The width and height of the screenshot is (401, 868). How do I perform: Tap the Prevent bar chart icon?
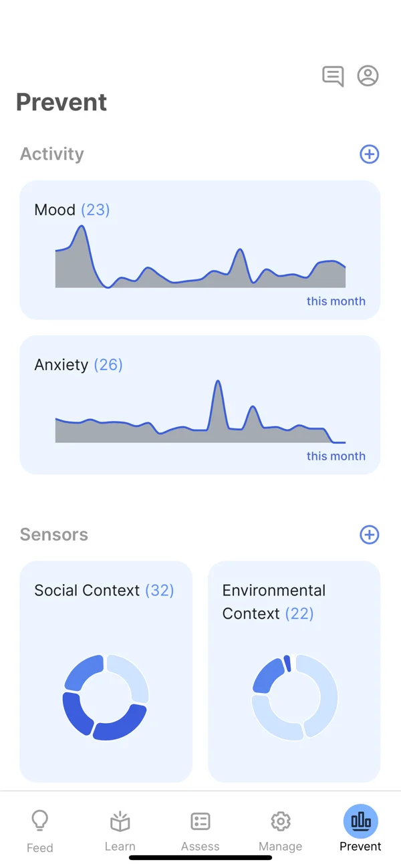point(361,821)
